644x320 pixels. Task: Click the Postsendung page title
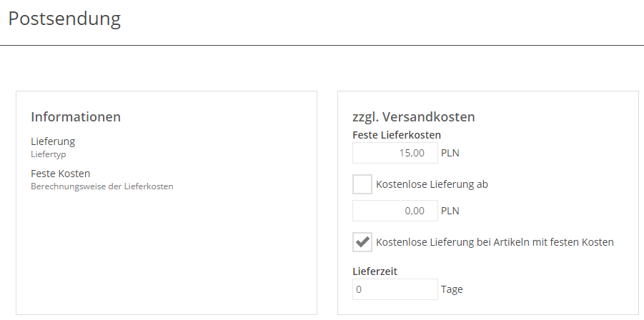[64, 19]
